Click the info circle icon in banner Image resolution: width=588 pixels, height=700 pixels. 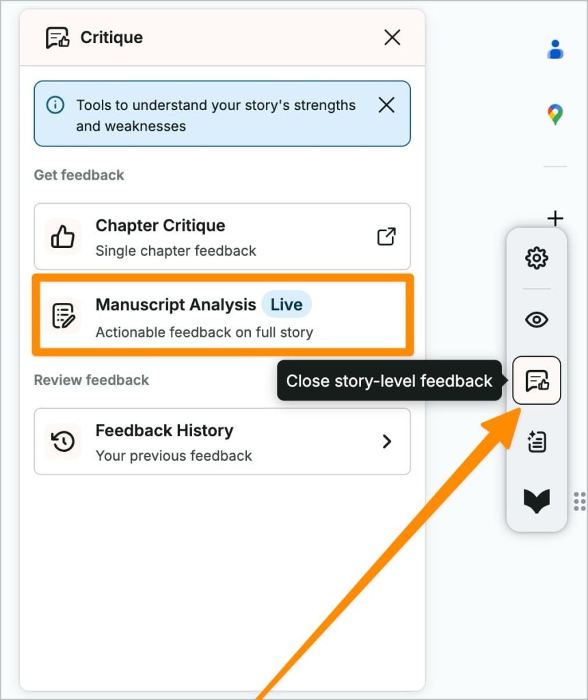(55, 105)
